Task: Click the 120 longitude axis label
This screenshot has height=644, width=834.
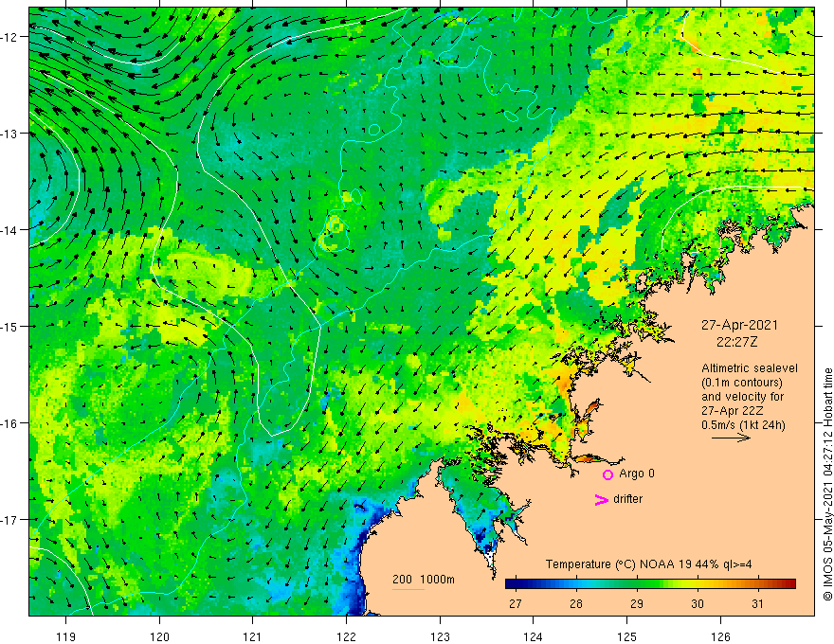Action: (159, 636)
